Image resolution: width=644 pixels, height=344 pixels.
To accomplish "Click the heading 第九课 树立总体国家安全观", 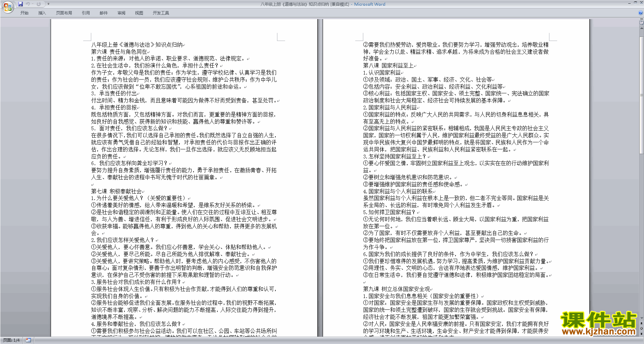I will tap(396, 289).
